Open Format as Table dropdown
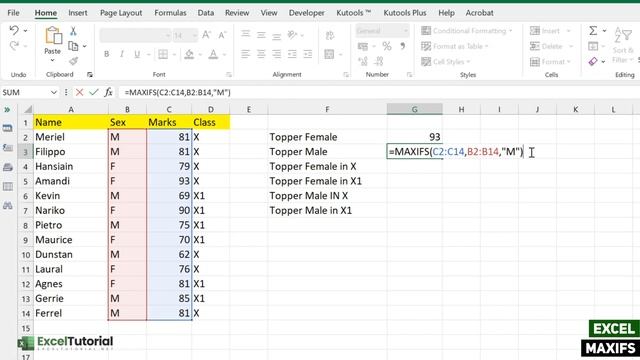 coord(455,46)
